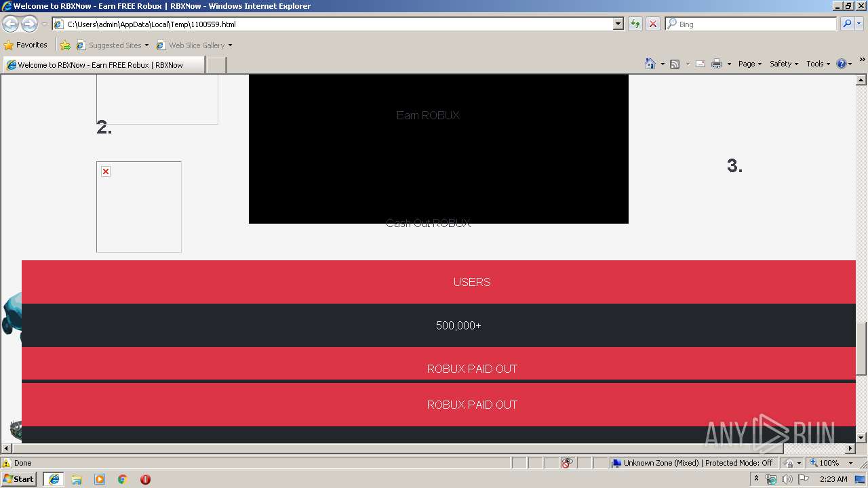Expand the zoom level dropdown arrow
Screen dimensions: 868x488
coord(850,463)
